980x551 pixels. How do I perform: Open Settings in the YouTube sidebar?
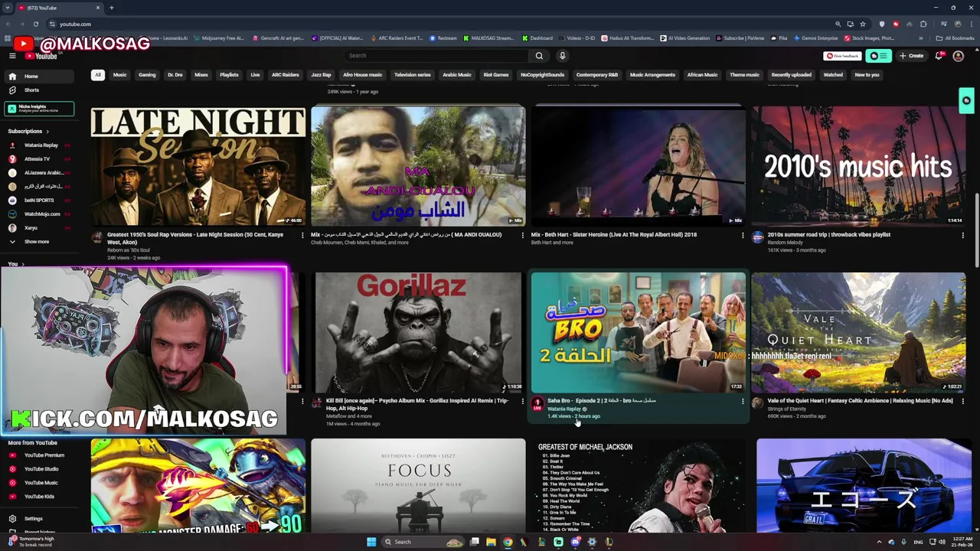(38, 519)
